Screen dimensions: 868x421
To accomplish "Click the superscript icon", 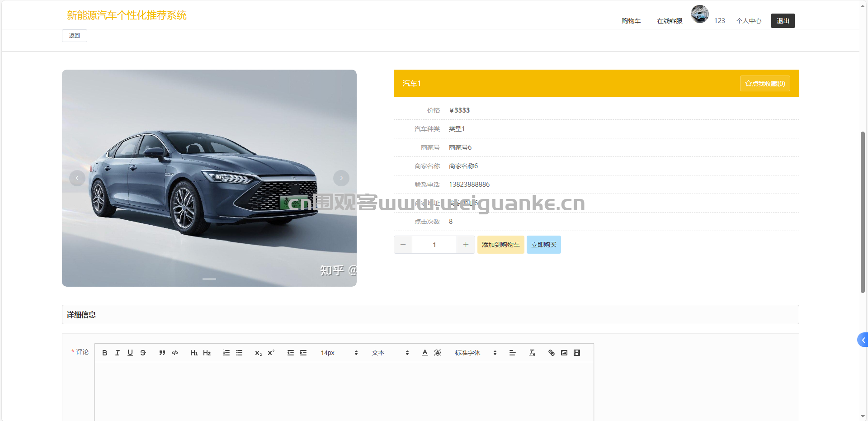I will 271,353.
